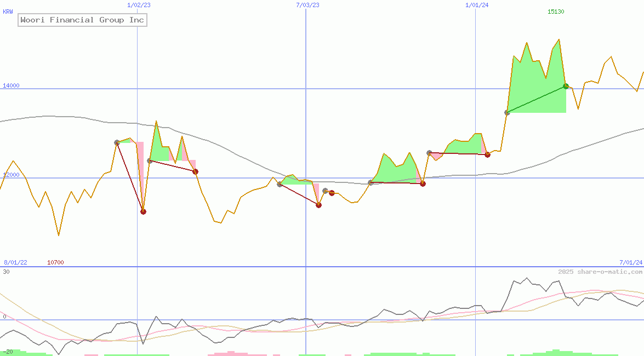Click the red '10700' low price label
644x356 pixels.
[x=55, y=262]
